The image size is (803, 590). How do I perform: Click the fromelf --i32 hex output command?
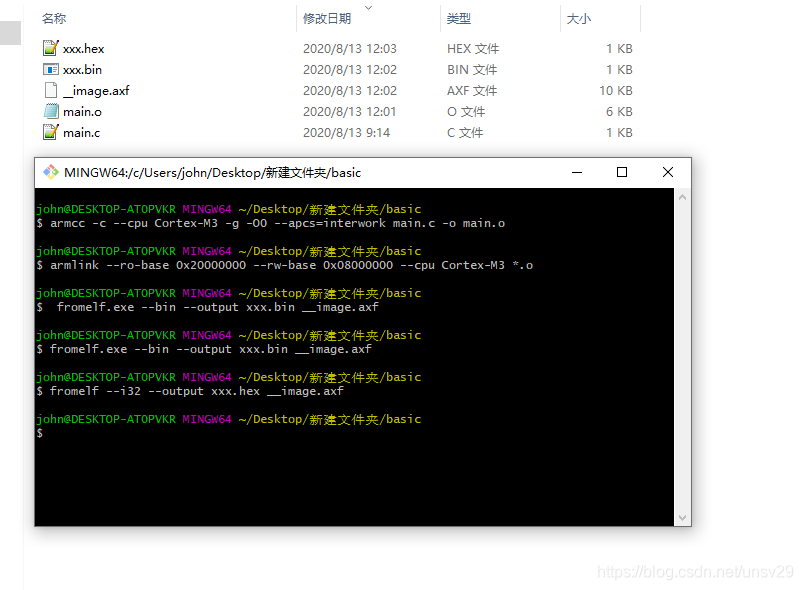190,391
